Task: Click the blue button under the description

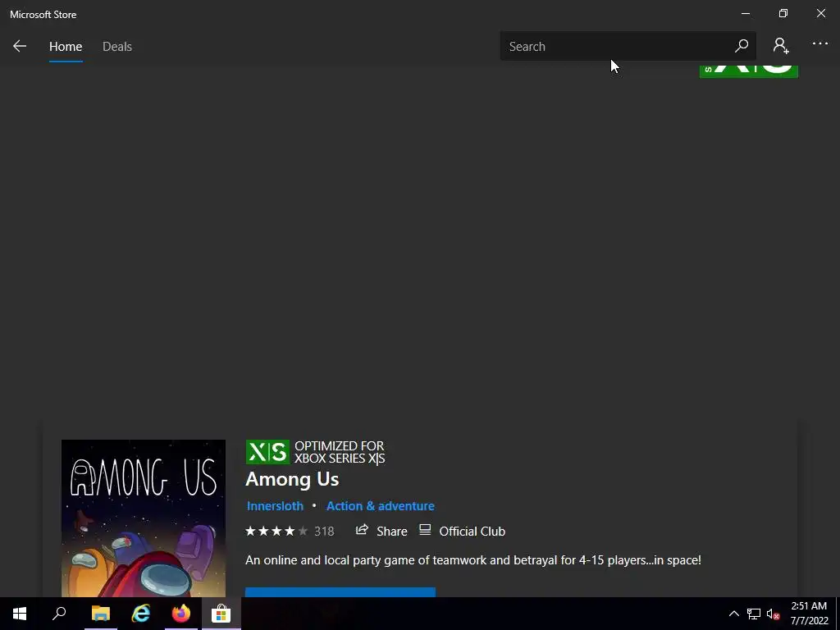Action: [340, 592]
